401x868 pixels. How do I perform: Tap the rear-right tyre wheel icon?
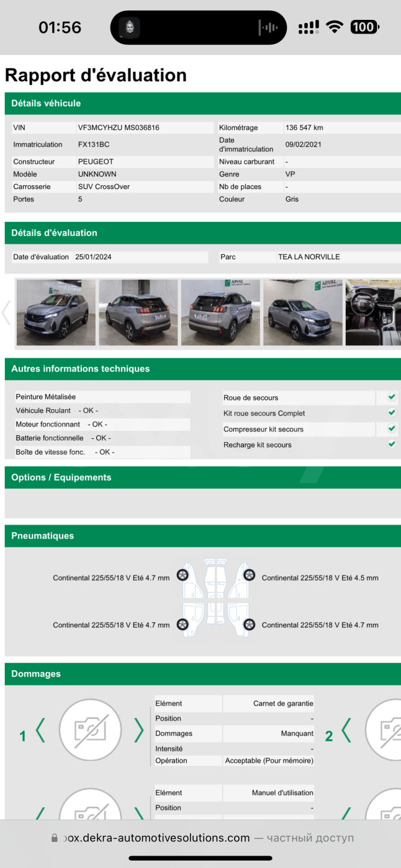click(x=249, y=624)
